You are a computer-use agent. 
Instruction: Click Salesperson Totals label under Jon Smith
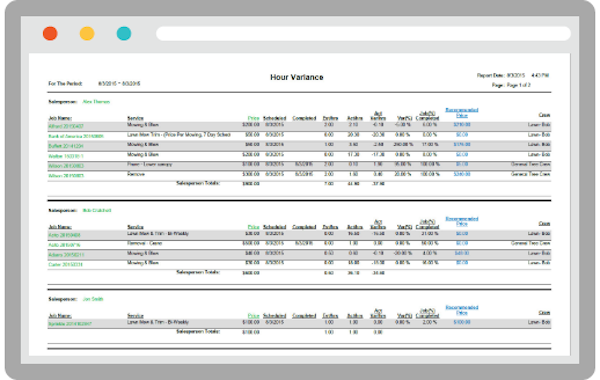pos(198,331)
